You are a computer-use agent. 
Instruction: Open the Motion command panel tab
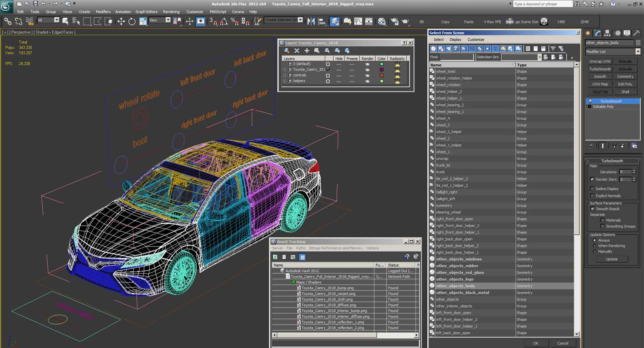coord(617,33)
